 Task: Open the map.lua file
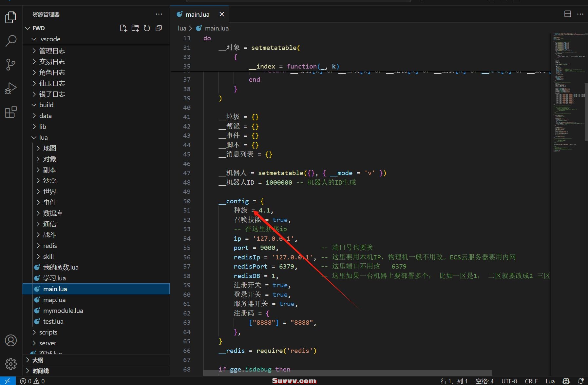[x=96, y=300]
